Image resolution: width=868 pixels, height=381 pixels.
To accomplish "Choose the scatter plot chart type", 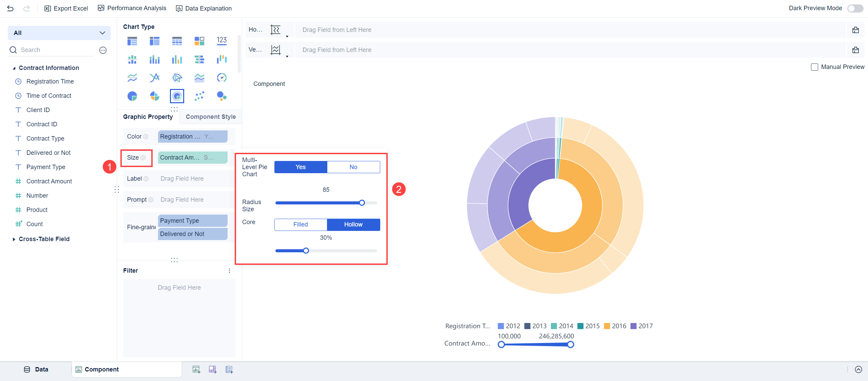I will click(199, 96).
